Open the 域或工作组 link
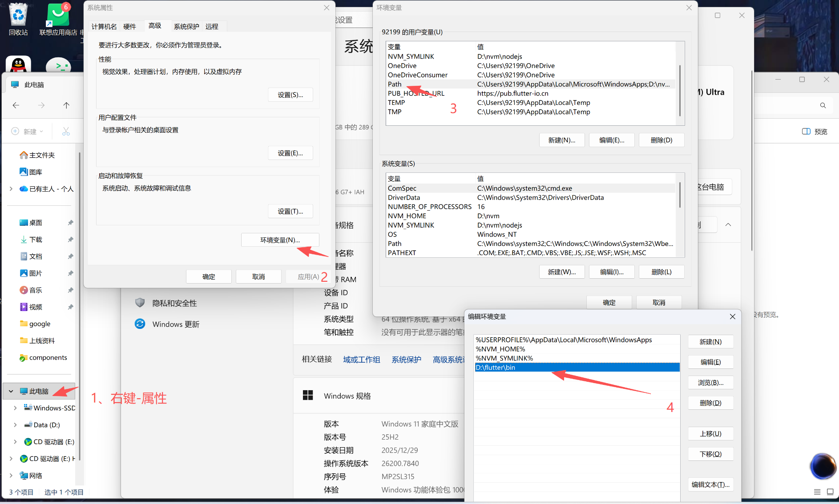Viewport: 839px width, 504px height. [362, 359]
